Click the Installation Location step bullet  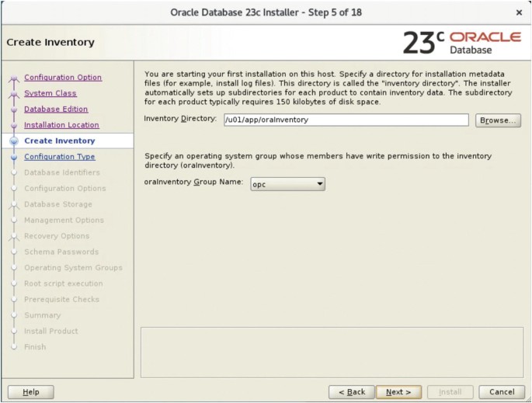coord(14,126)
